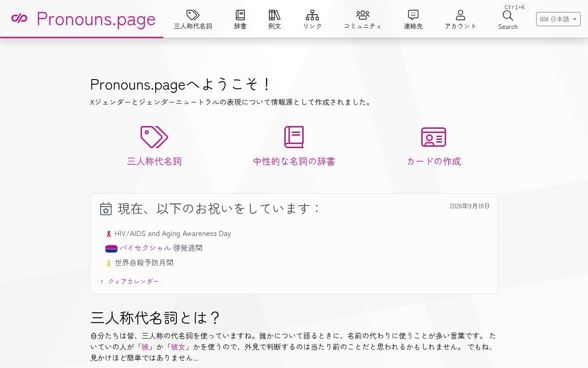Select the リンク sitemap icon
The height and width of the screenshot is (368, 588).
pos(312,15)
